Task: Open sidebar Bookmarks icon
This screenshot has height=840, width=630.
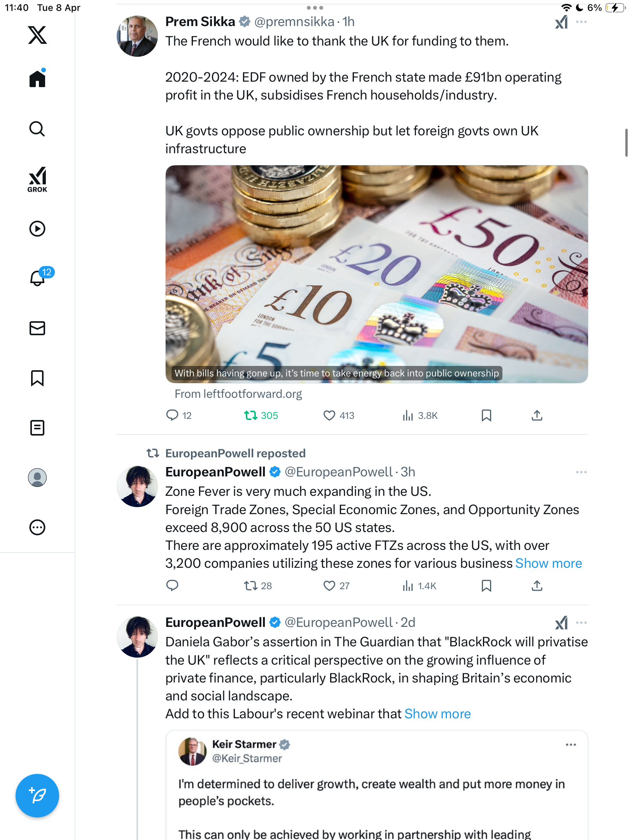Action: [x=37, y=378]
